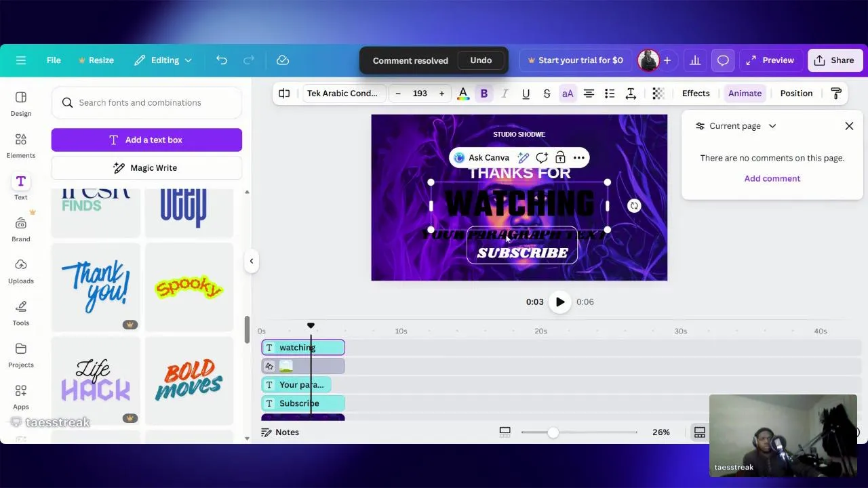
Task: Open more options three dots
Action: click(x=578, y=158)
